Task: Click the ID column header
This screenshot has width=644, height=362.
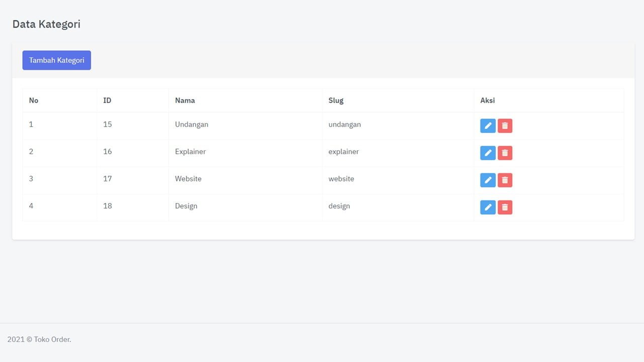Action: pyautogui.click(x=107, y=101)
